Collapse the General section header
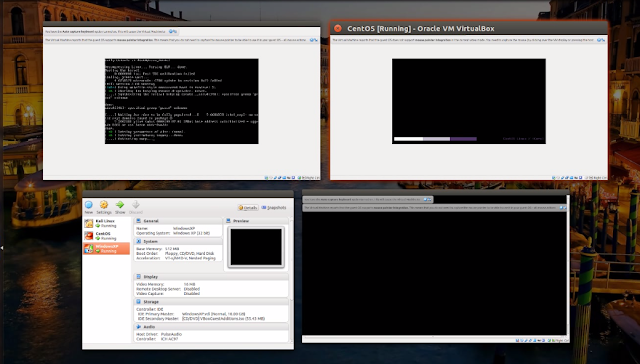The height and width of the screenshot is (364, 640). point(178,221)
